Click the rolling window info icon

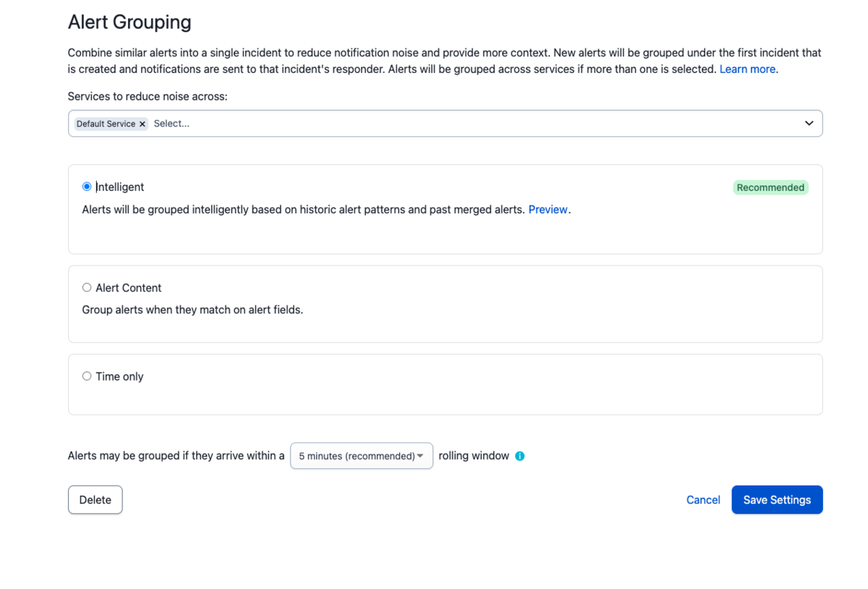pyautogui.click(x=519, y=456)
